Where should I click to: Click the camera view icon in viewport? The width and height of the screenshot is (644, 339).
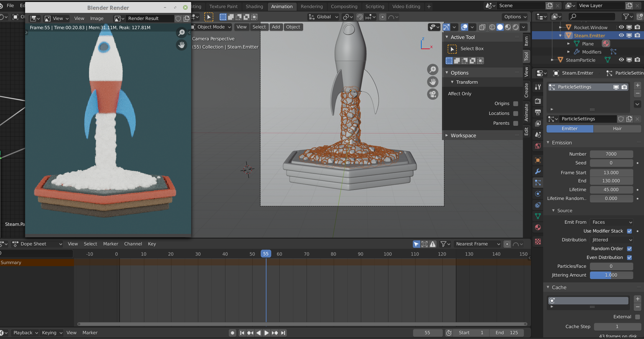click(x=433, y=94)
